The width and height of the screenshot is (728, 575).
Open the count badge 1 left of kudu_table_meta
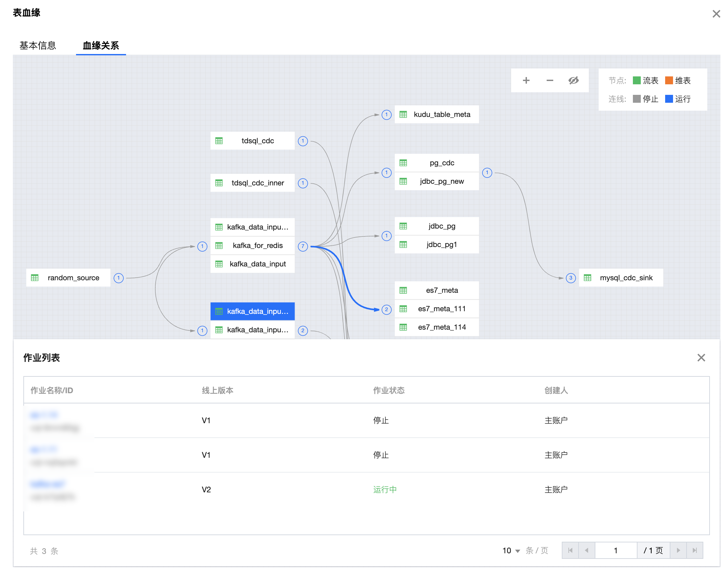[386, 115]
